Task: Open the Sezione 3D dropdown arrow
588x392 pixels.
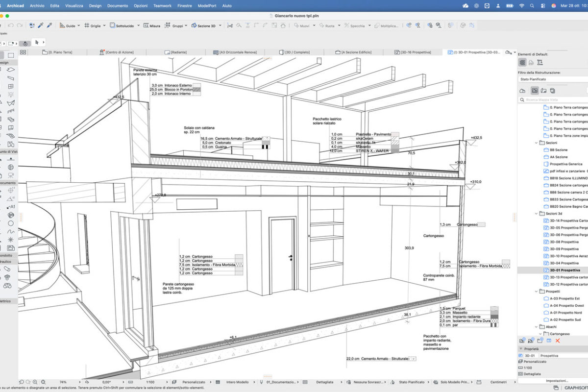Action: pos(220,25)
